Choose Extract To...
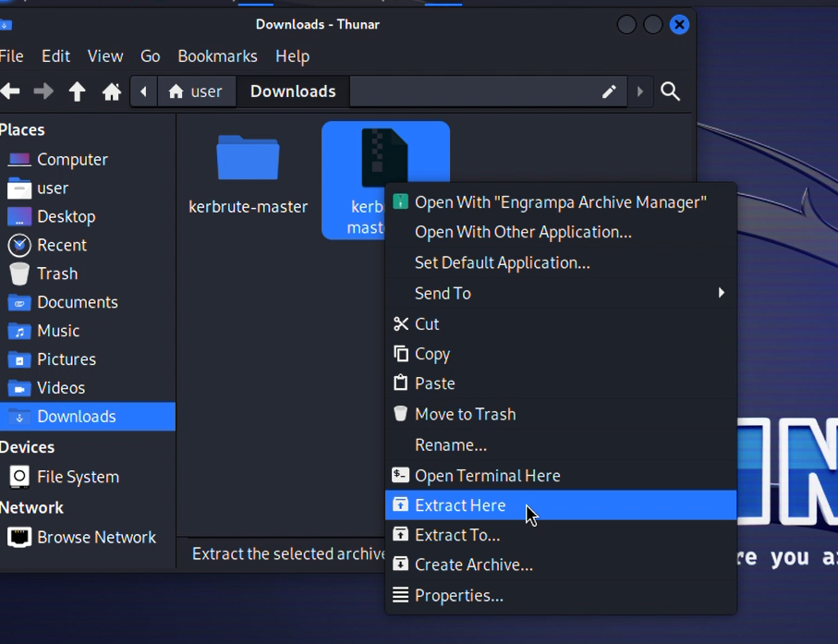838x644 pixels. 561,535
